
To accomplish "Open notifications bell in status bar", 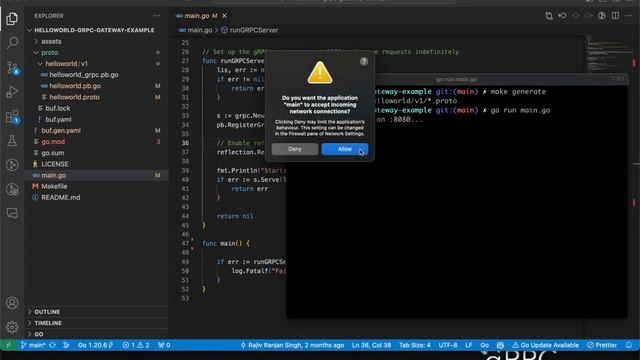I will pos(629,345).
